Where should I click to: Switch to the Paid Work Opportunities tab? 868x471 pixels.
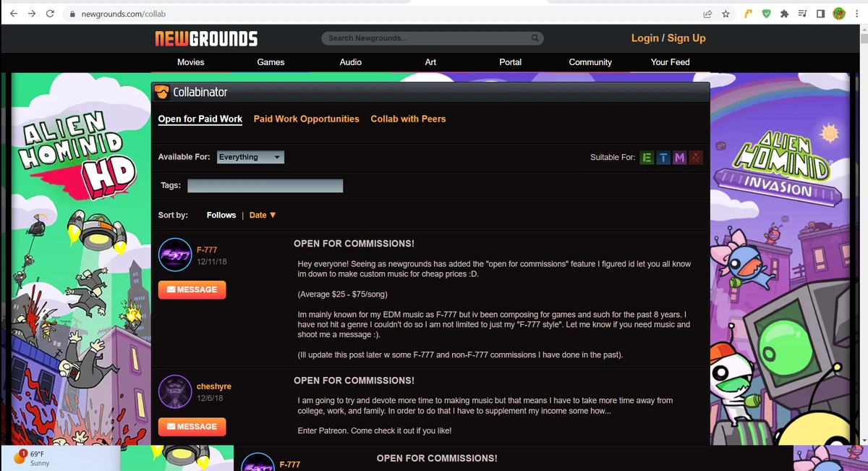point(306,119)
